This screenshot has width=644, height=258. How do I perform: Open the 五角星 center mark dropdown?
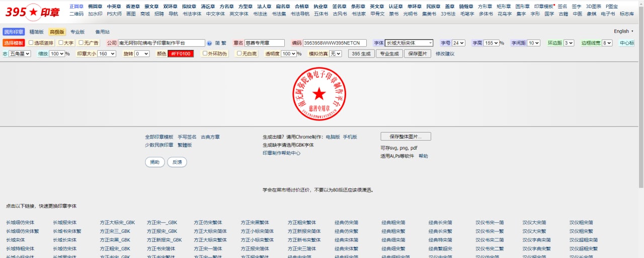(x=20, y=53)
